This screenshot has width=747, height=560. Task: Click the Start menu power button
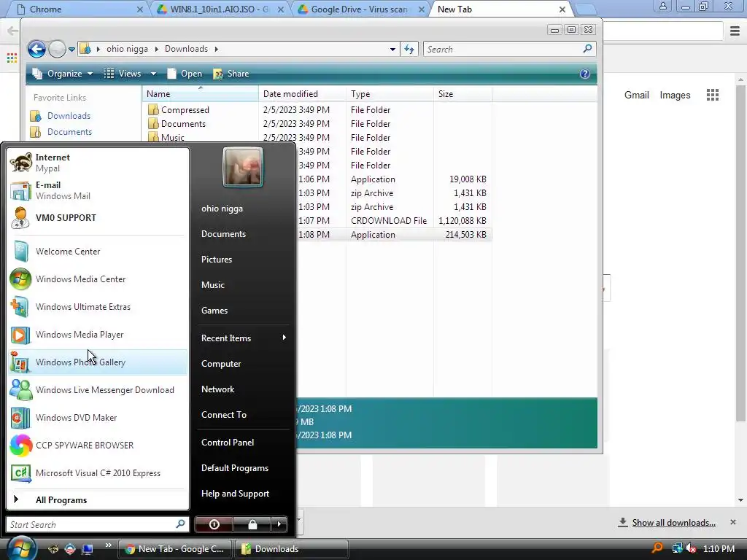pos(214,524)
